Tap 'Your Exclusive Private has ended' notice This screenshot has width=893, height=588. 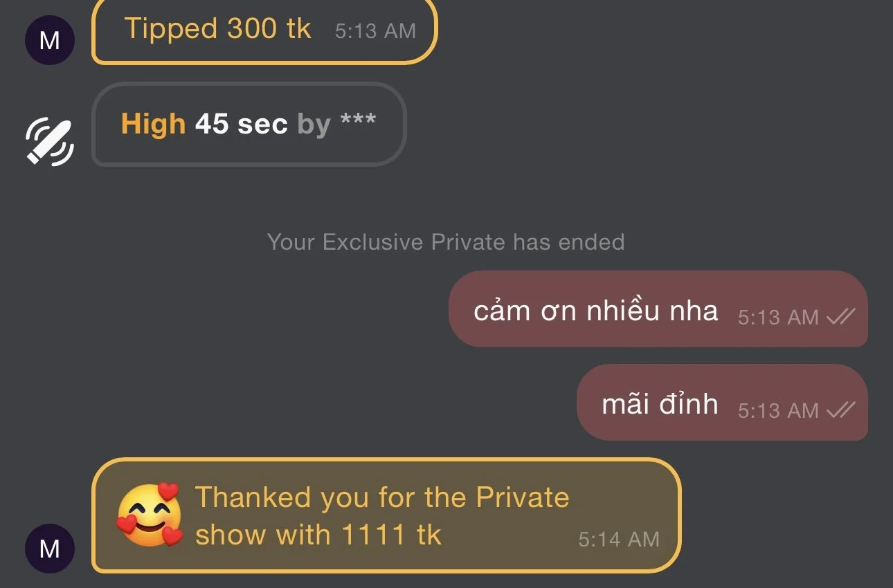pos(446,242)
